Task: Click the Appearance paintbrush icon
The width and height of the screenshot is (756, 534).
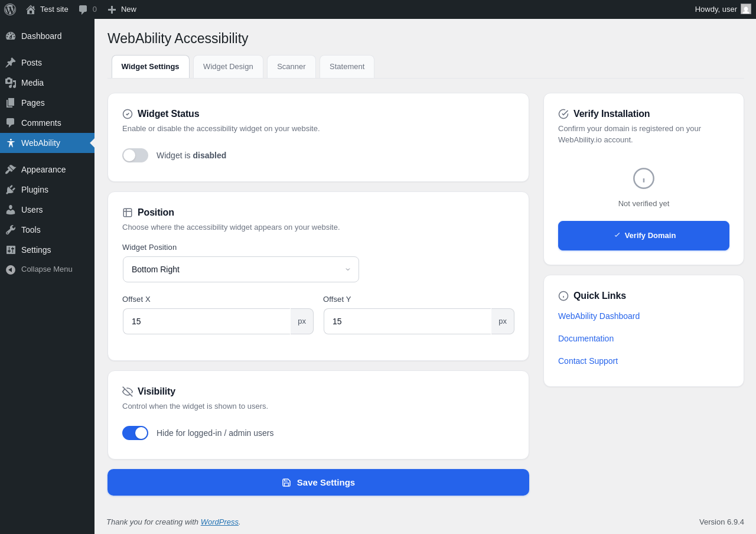Action: [11, 170]
